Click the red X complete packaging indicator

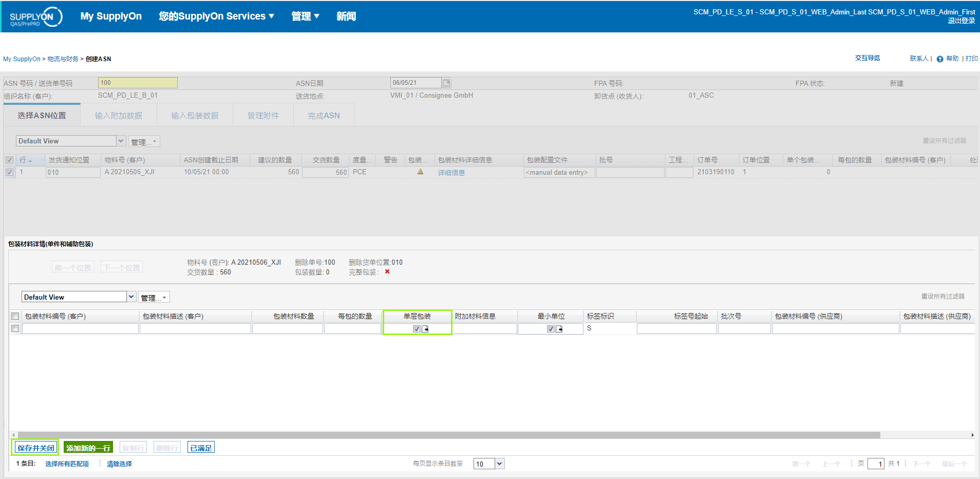[387, 272]
